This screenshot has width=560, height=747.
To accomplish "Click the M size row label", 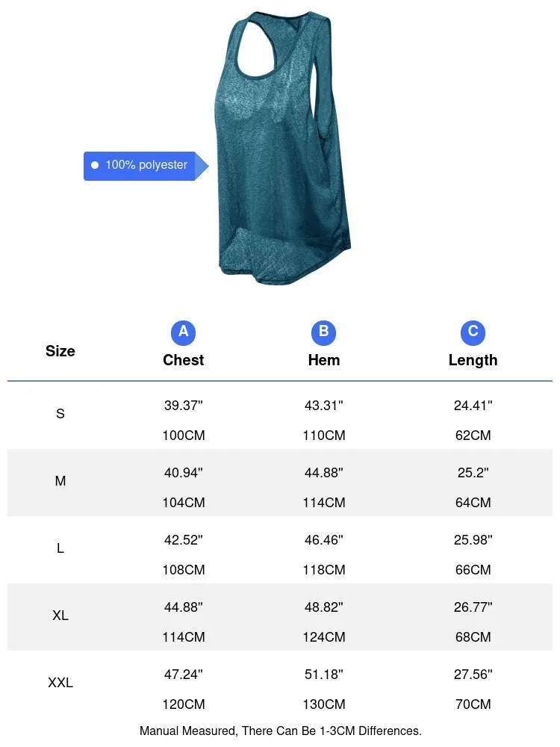I will click(60, 481).
